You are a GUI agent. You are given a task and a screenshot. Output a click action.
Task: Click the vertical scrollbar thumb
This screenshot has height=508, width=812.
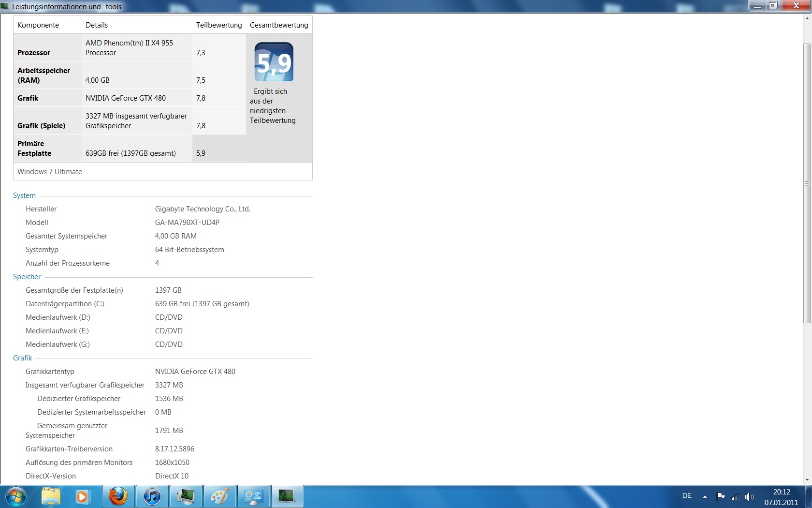click(807, 183)
